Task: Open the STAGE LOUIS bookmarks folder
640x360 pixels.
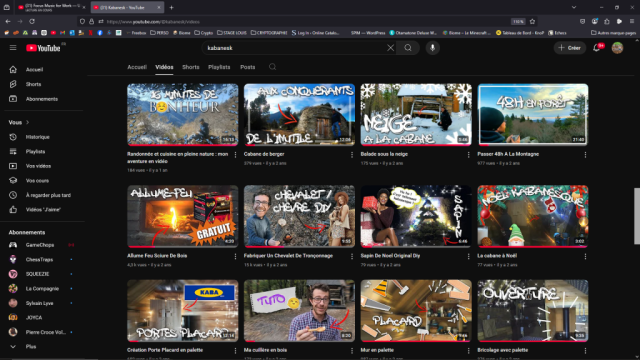Action: coord(232,33)
